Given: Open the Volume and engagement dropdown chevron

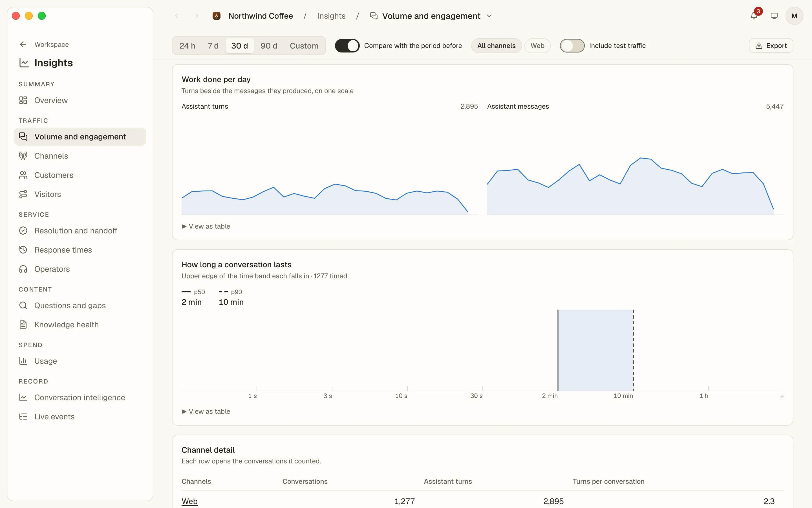Looking at the screenshot, I should pyautogui.click(x=489, y=16).
